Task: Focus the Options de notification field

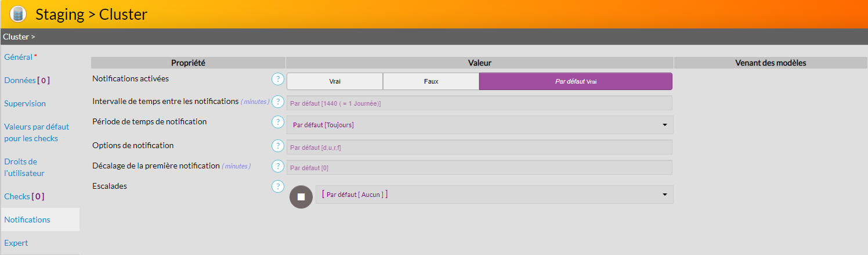Action: coord(479,147)
